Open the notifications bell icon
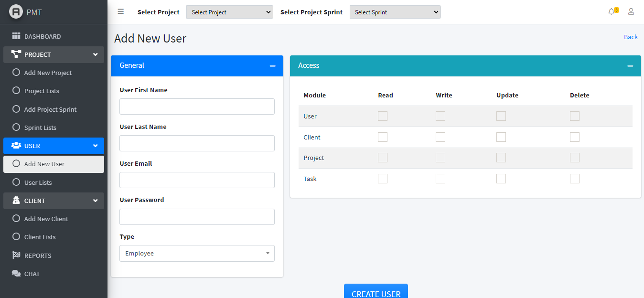The height and width of the screenshot is (298, 644). (612, 12)
